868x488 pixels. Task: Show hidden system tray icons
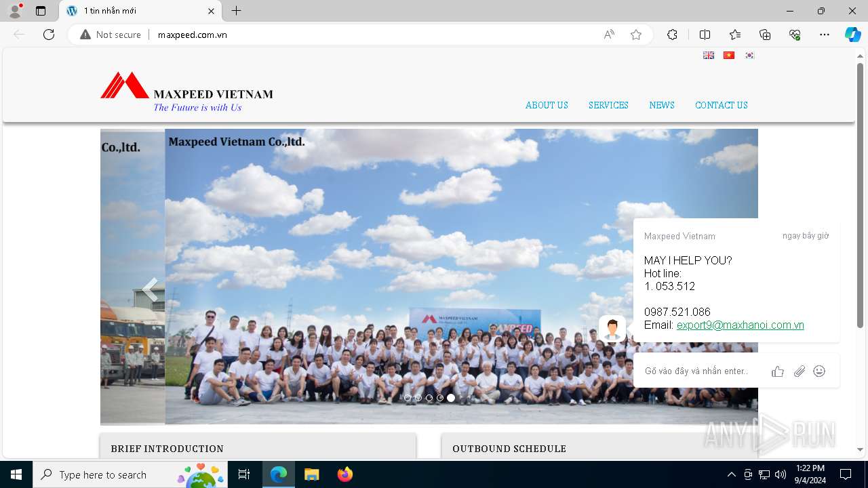[x=731, y=474]
